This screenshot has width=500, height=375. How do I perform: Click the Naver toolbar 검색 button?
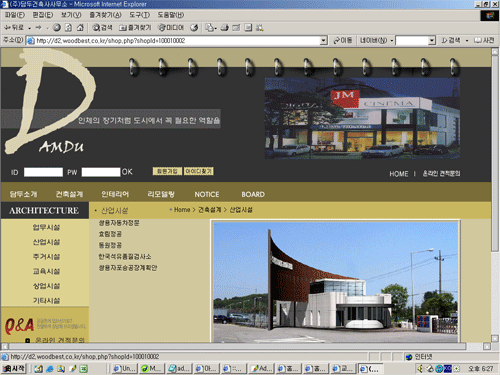tap(451, 41)
